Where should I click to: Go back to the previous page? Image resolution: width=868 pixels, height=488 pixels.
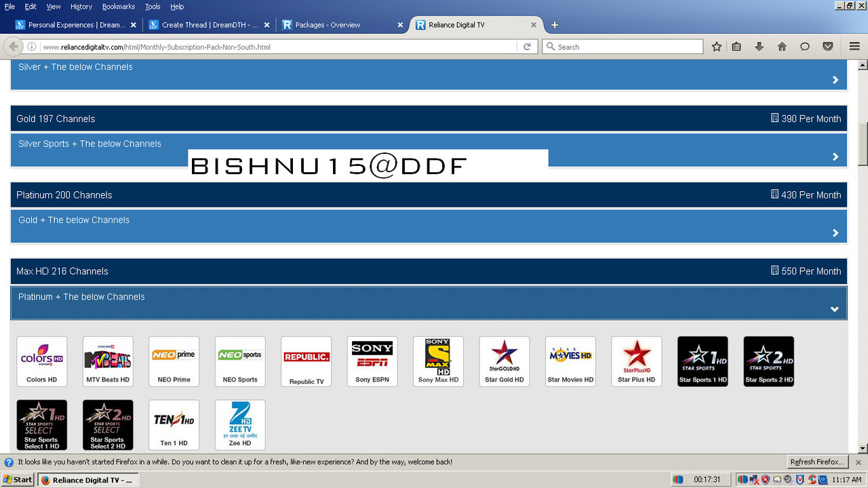click(13, 47)
